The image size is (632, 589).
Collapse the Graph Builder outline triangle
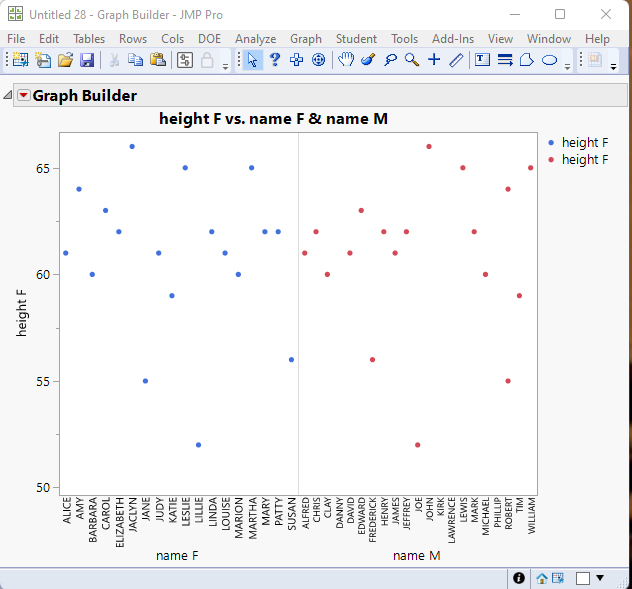coord(8,96)
